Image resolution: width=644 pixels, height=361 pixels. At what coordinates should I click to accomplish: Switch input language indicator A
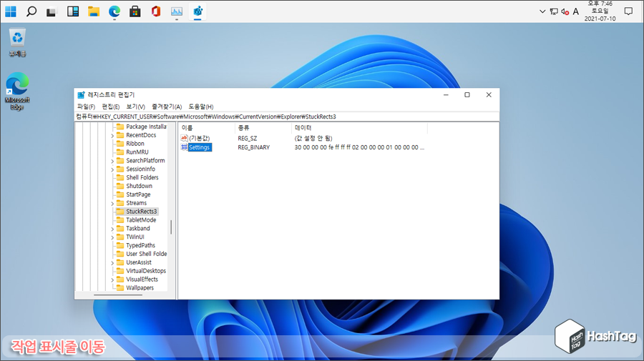pos(576,11)
